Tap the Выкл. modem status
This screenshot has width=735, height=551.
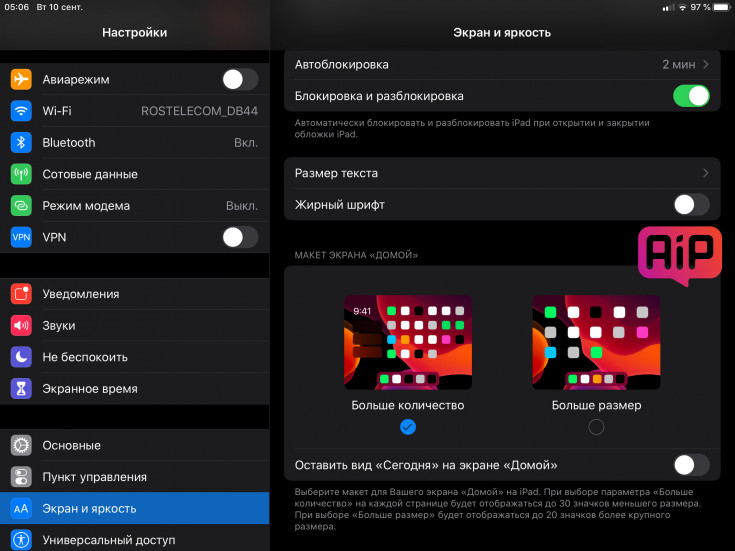point(242,205)
